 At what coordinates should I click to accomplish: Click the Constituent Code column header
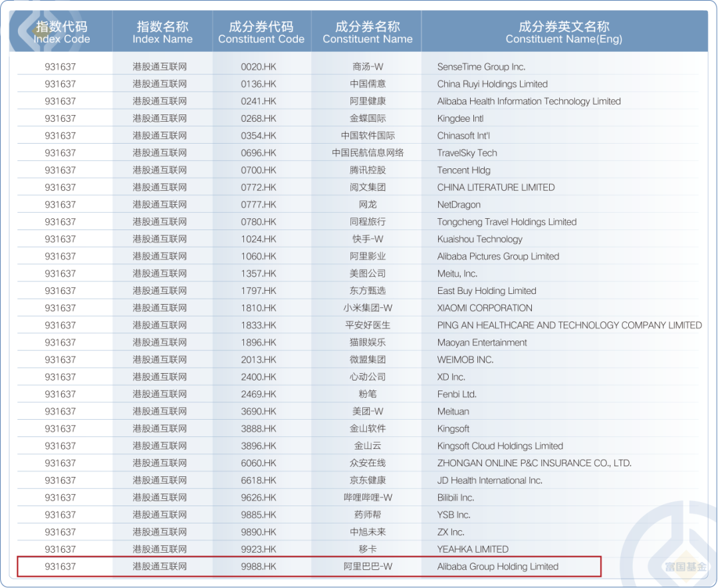pos(261,32)
